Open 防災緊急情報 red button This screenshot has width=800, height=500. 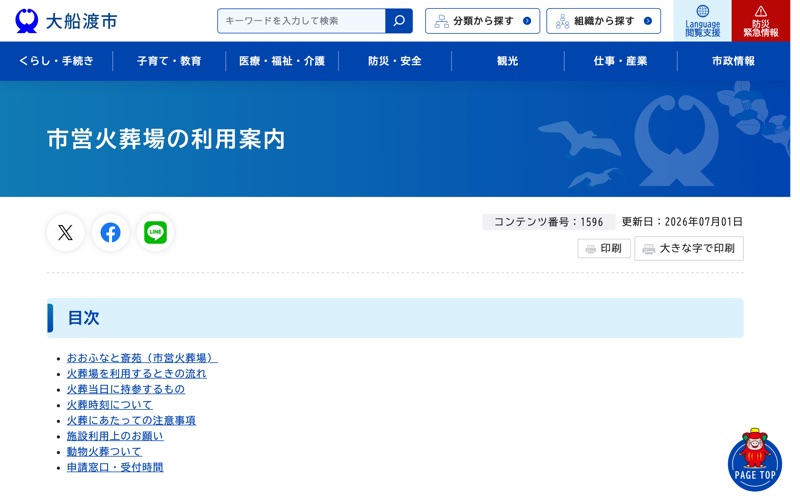[761, 21]
